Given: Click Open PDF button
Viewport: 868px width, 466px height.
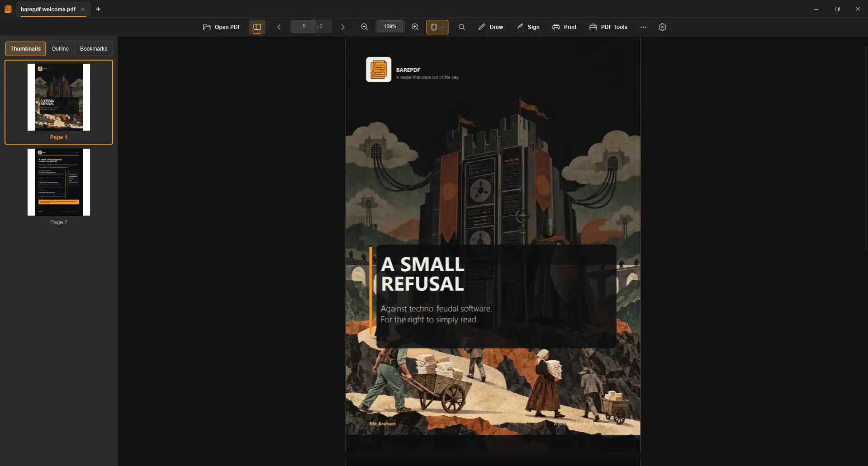Looking at the screenshot, I should click(222, 27).
